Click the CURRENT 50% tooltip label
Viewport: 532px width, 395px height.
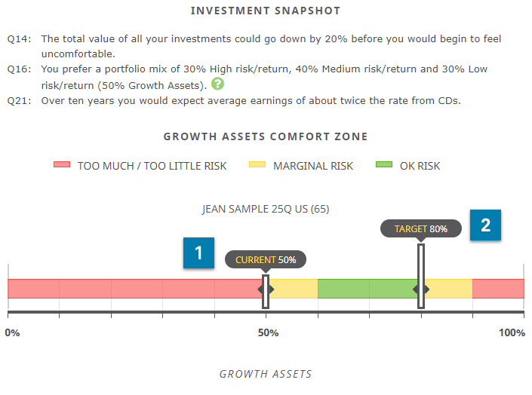pos(266,260)
